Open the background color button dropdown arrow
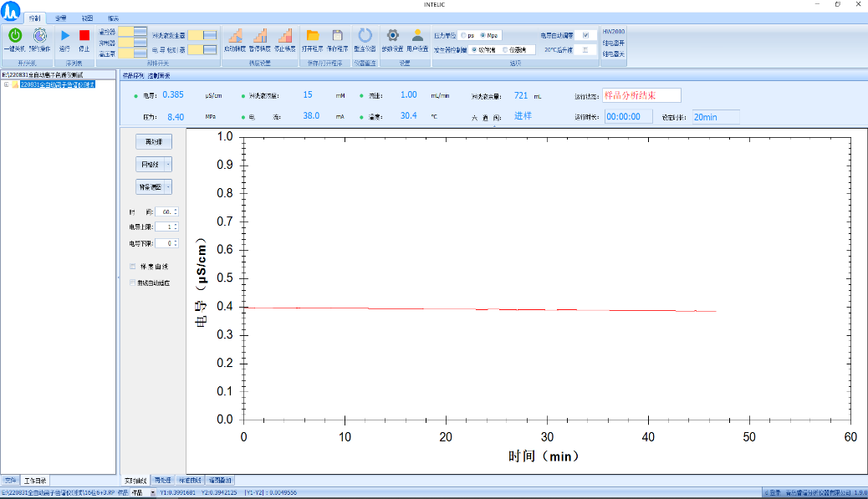868x499 pixels. click(168, 187)
